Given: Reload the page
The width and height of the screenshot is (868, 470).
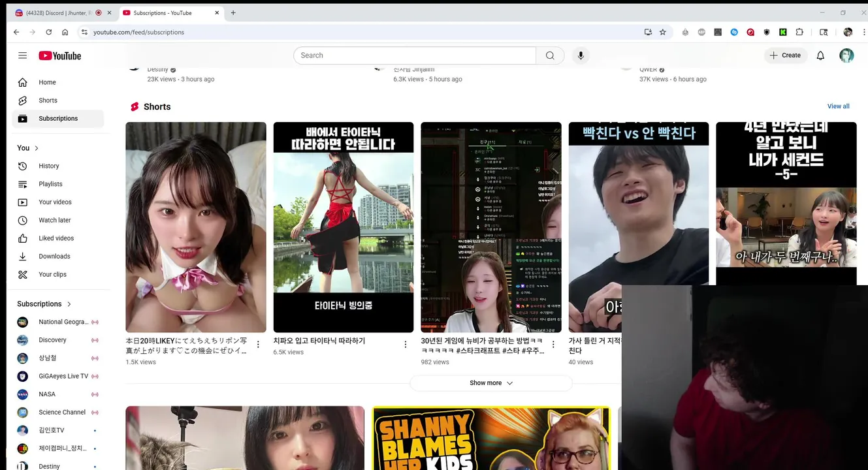Looking at the screenshot, I should [x=48, y=32].
